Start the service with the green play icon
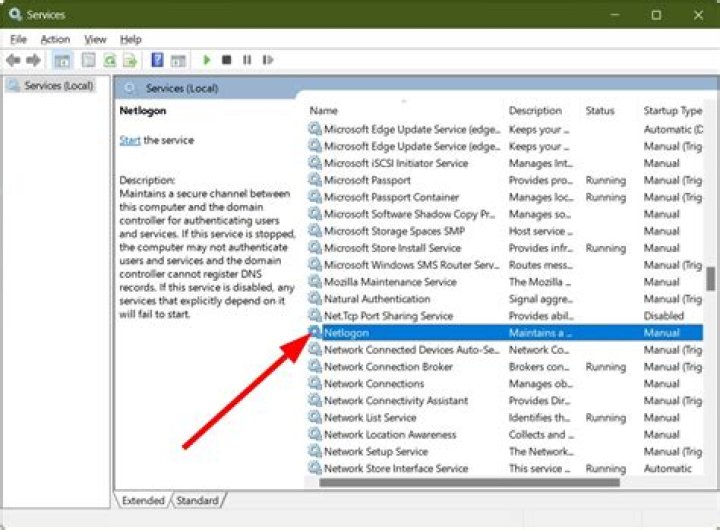 (207, 60)
